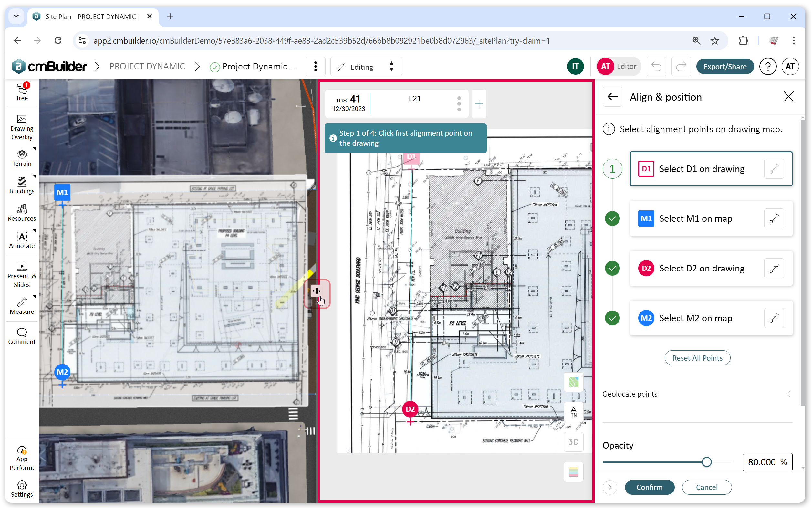Toggle the 3D view button

pyautogui.click(x=573, y=442)
